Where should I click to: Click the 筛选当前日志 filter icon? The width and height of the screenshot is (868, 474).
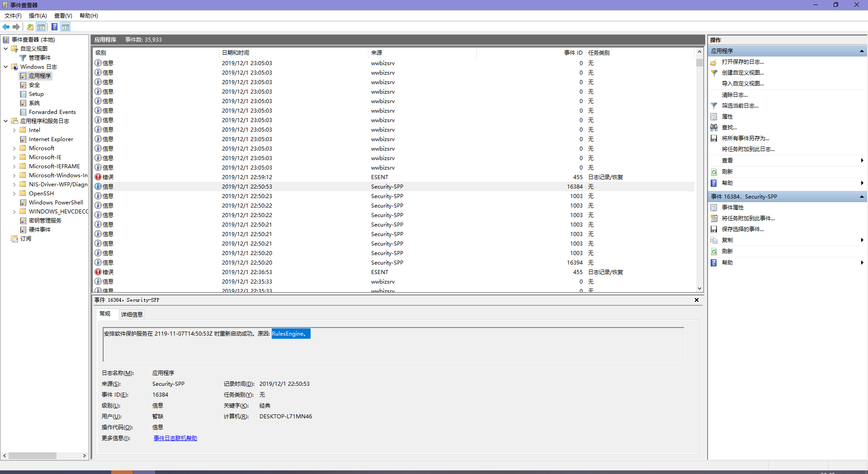click(x=714, y=106)
